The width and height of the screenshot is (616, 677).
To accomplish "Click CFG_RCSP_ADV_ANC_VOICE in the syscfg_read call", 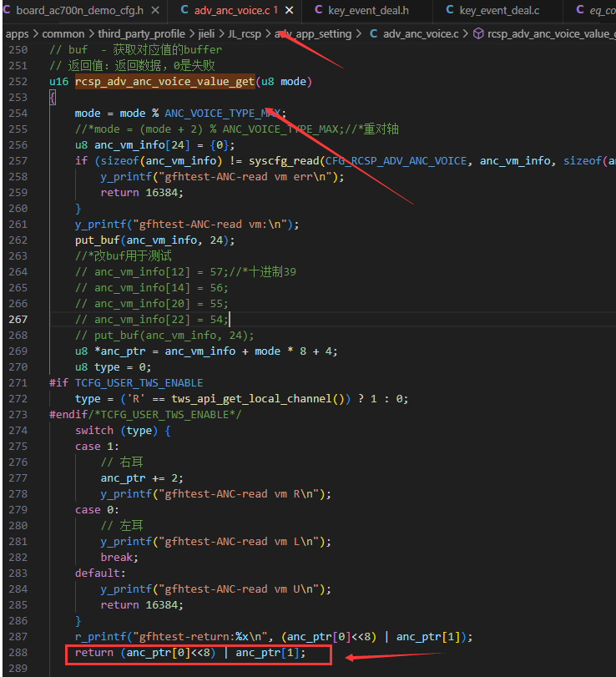I will 396,160.
